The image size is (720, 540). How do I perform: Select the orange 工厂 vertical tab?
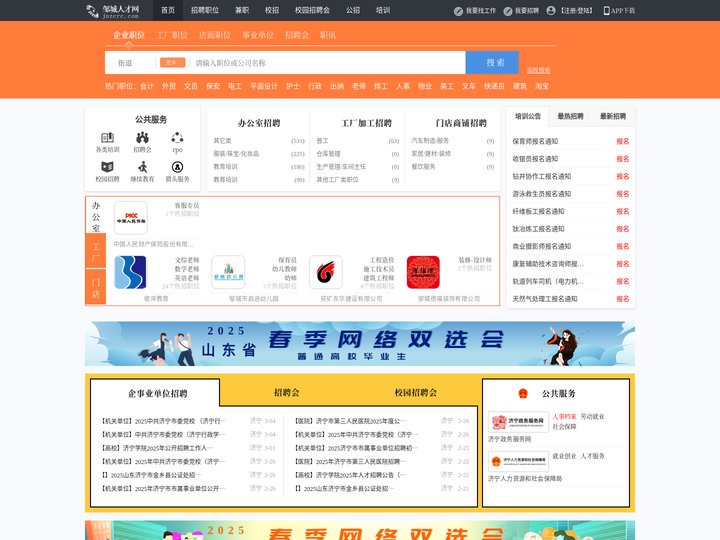pos(96,252)
